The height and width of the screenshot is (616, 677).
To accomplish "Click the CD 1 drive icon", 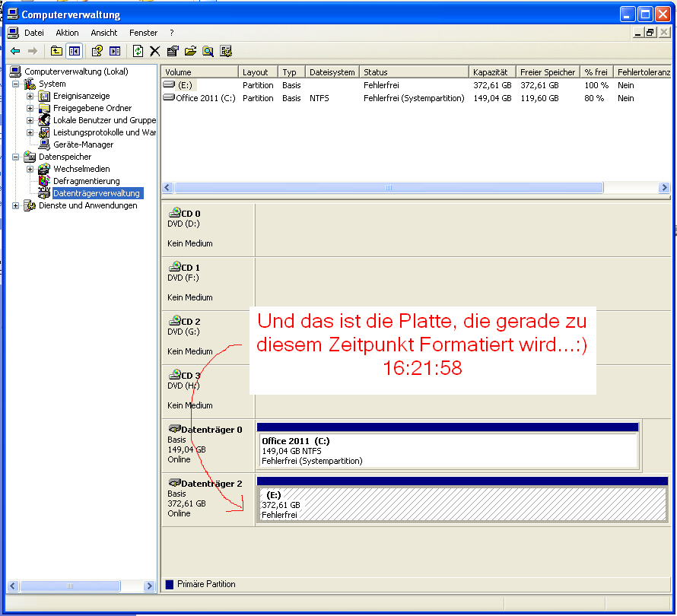I will (x=175, y=266).
